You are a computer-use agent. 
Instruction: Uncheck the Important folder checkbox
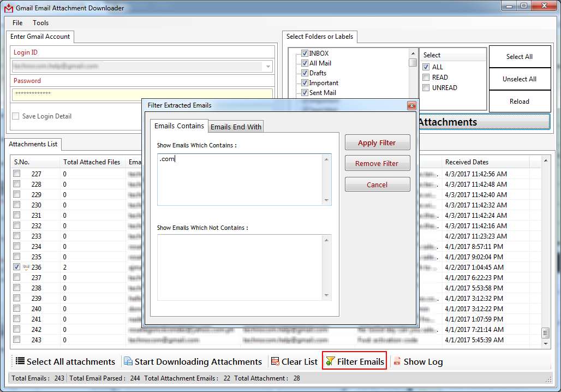point(305,82)
